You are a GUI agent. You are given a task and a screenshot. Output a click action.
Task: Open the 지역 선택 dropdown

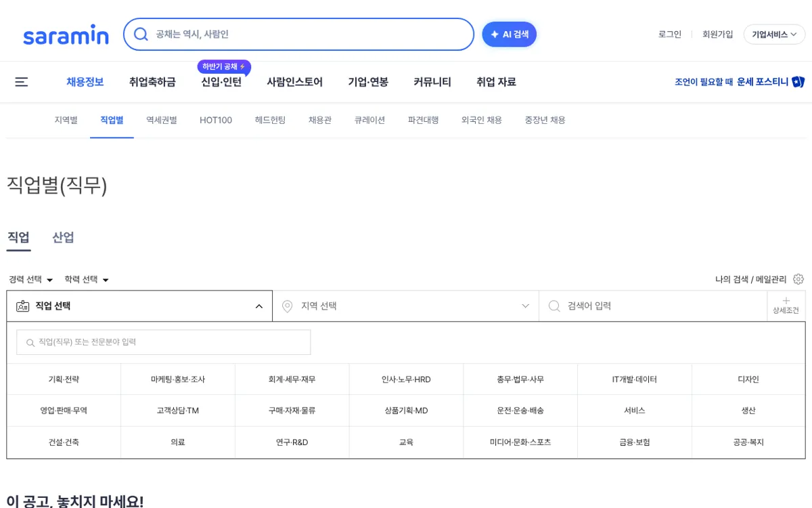[x=406, y=306]
